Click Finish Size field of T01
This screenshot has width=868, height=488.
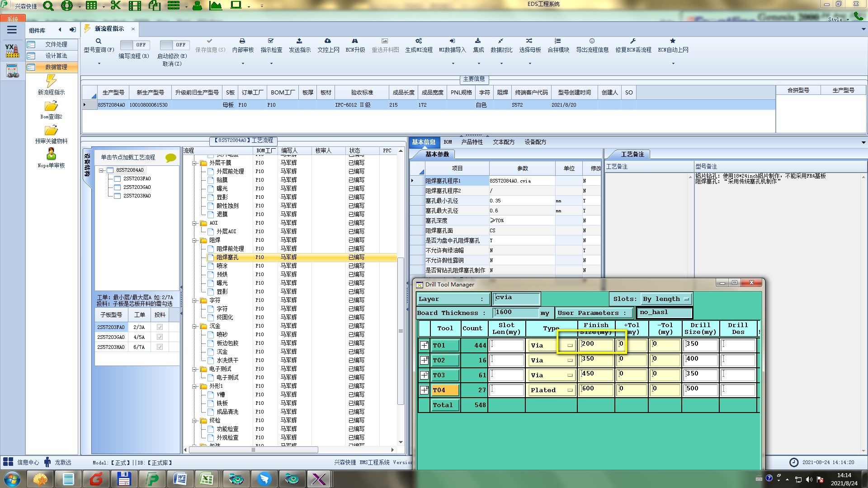(596, 345)
